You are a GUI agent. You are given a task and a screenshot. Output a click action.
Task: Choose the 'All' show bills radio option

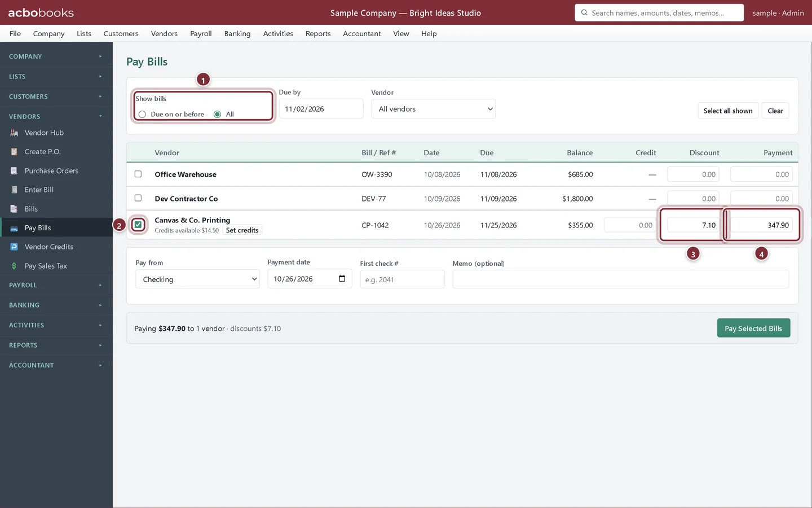[x=217, y=114]
